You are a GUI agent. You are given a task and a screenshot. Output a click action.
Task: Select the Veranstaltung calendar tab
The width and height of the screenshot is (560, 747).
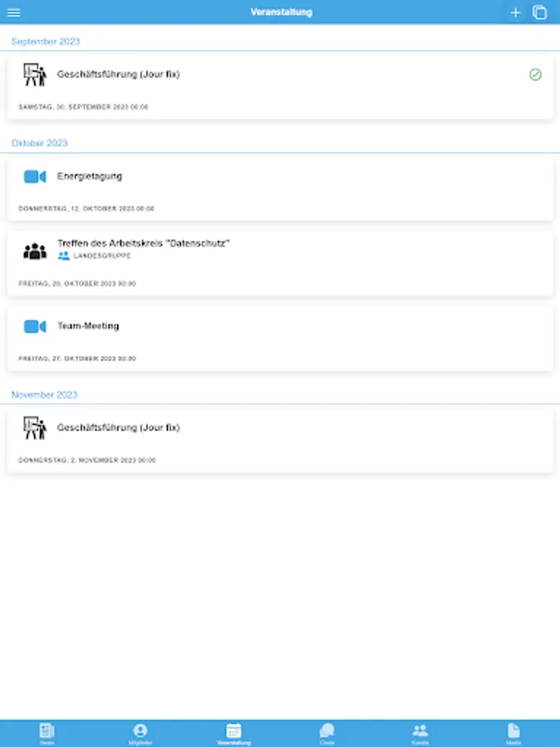pyautogui.click(x=233, y=734)
